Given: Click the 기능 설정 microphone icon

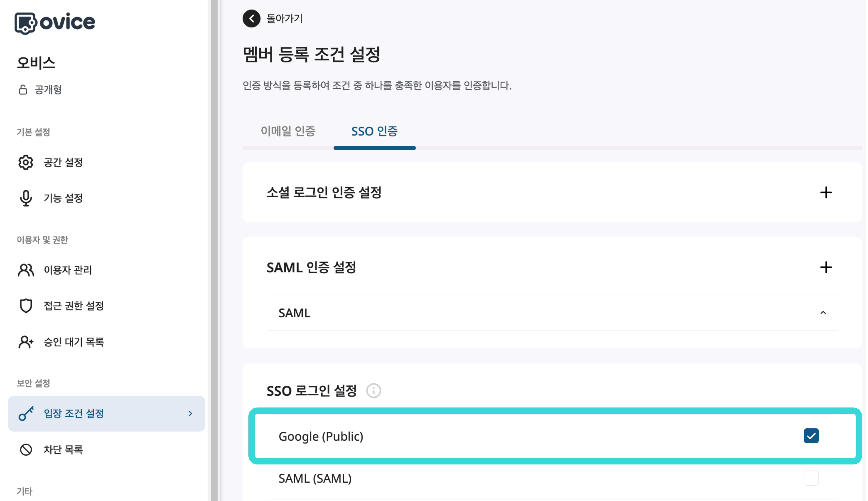Looking at the screenshot, I should pos(25,198).
